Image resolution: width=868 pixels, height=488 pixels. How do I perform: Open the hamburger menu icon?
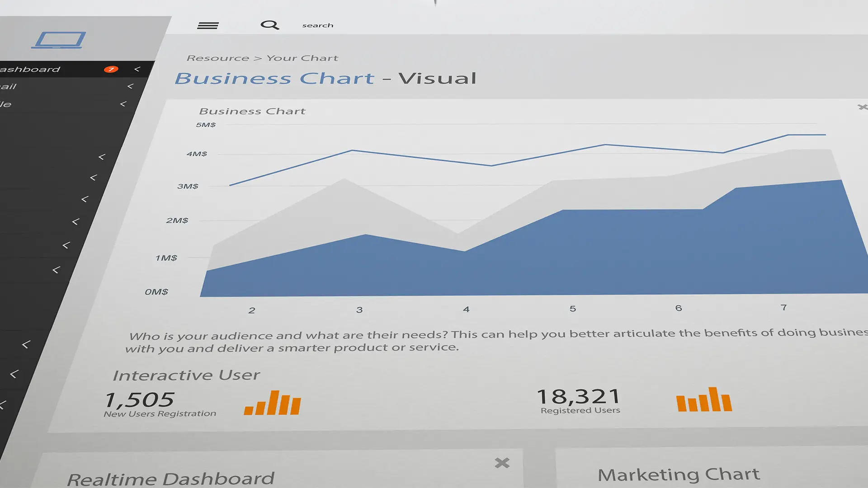click(x=208, y=26)
